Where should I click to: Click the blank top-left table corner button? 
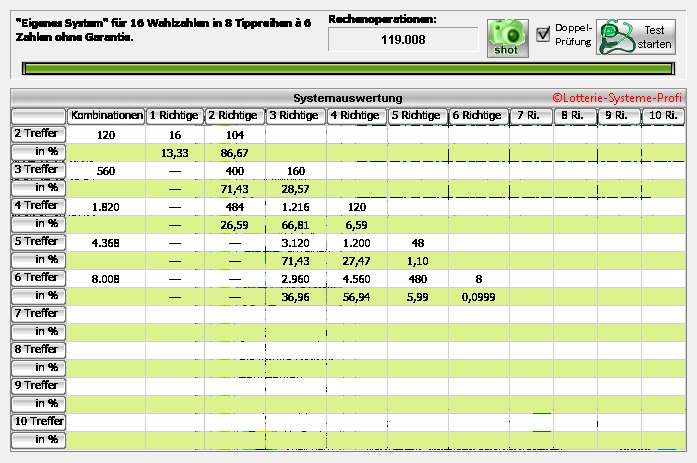[x=38, y=116]
